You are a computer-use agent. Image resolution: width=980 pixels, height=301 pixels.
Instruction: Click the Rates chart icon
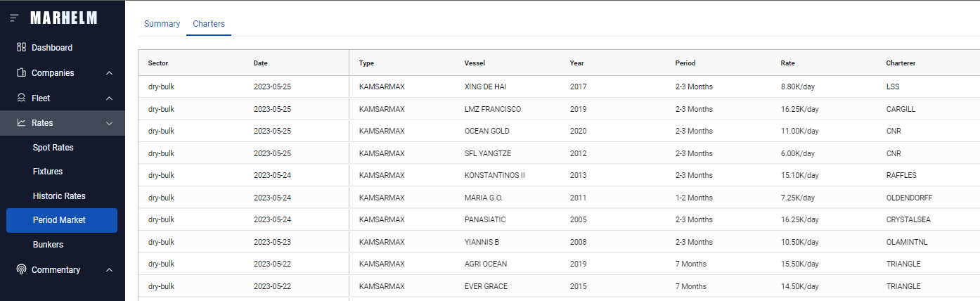point(21,123)
